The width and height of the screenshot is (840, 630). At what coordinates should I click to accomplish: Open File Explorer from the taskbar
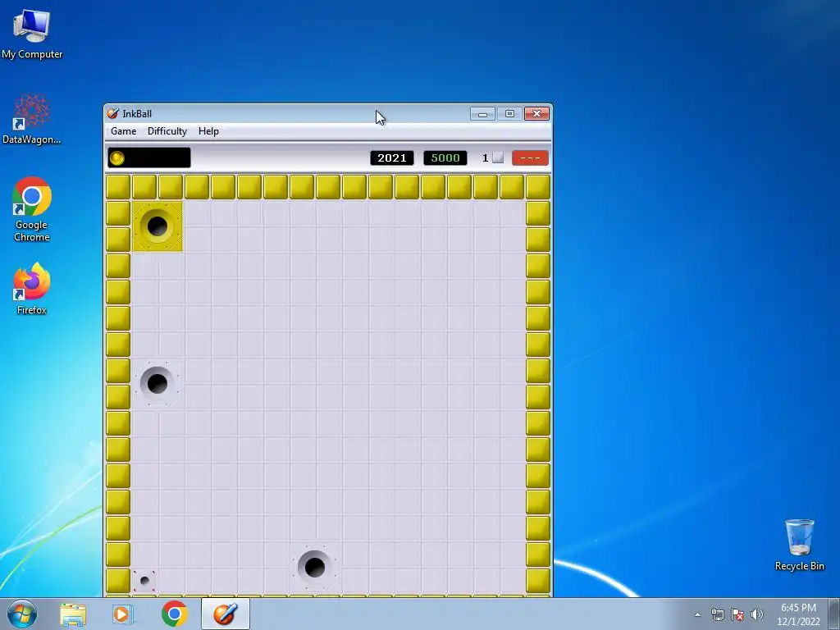(73, 614)
